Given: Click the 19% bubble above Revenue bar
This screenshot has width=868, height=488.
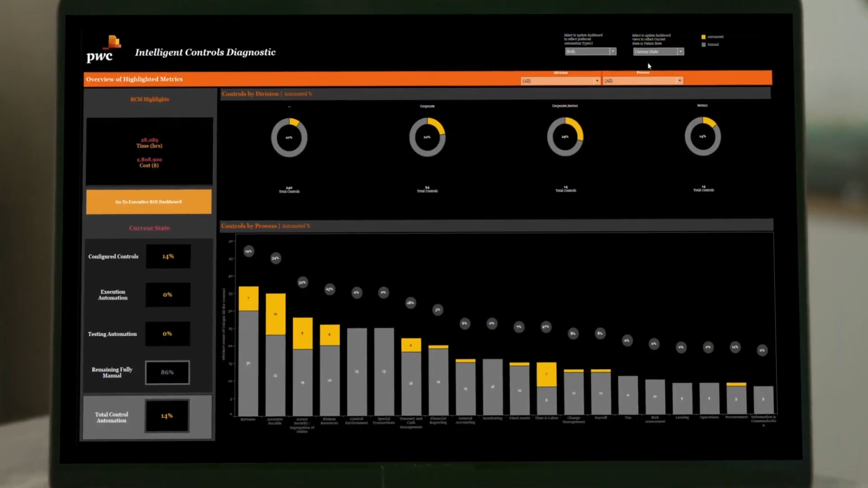Looking at the screenshot, I should 248,251.
